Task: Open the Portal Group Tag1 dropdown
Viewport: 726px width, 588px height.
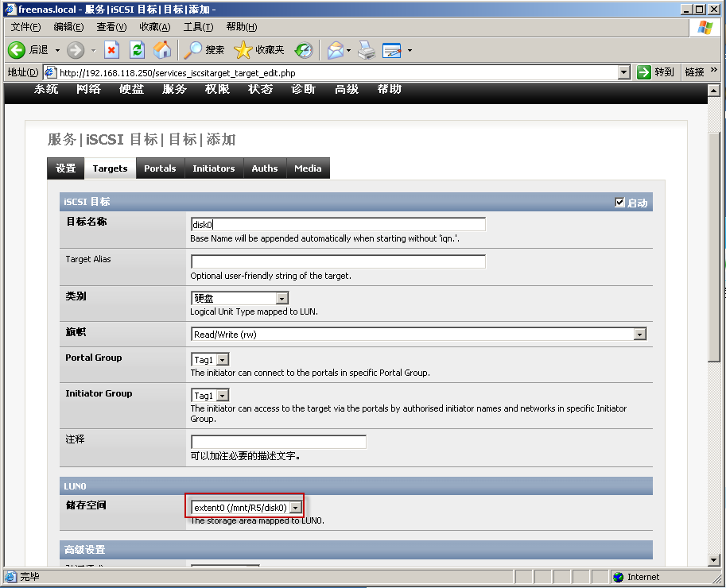Action: pyautogui.click(x=210, y=359)
